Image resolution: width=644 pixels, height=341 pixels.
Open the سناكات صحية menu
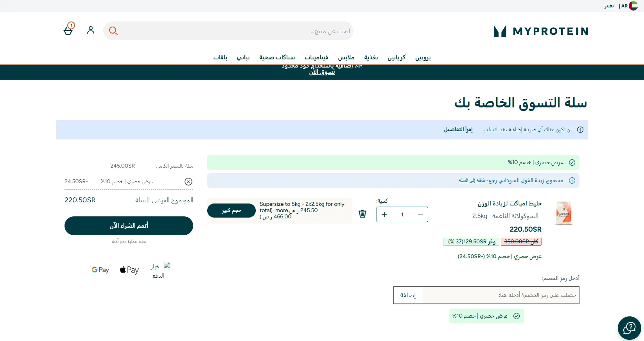tap(277, 57)
